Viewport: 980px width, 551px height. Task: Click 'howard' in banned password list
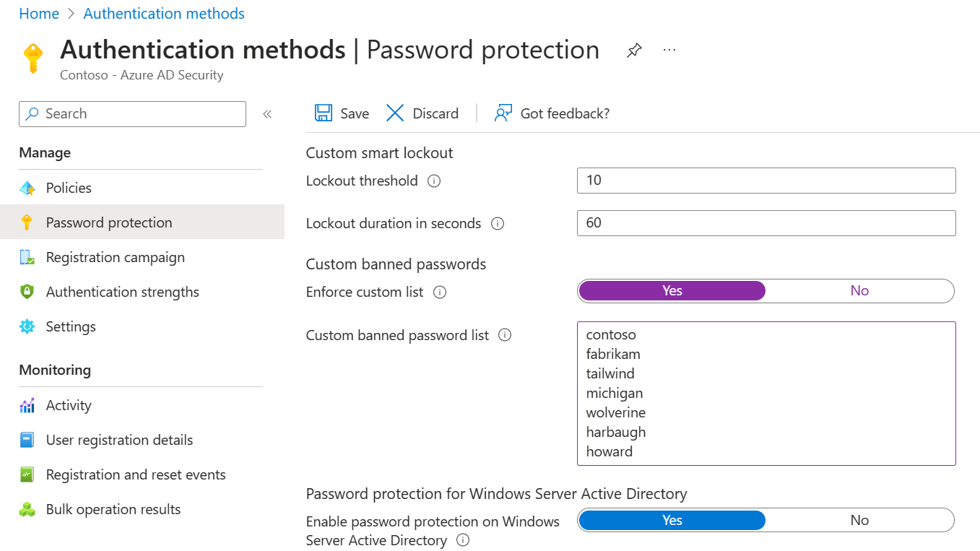(610, 452)
